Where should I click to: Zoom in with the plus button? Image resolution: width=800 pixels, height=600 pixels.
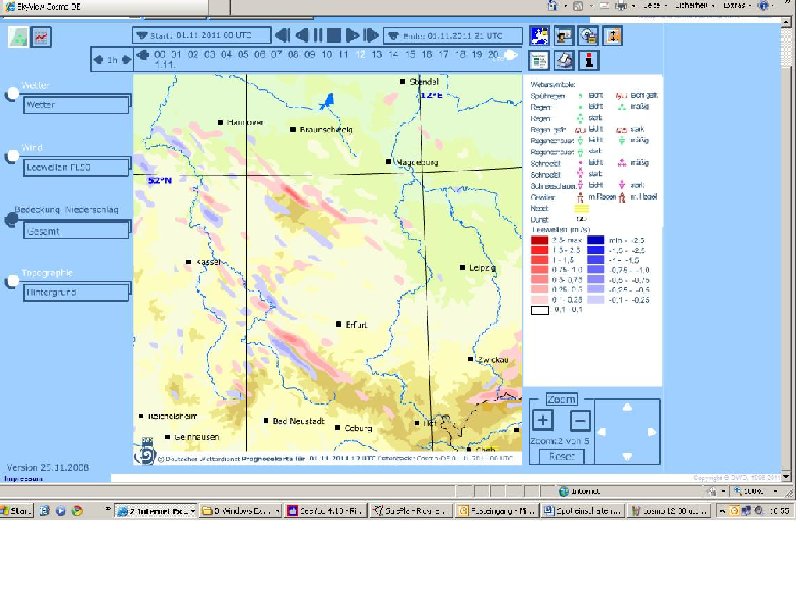[542, 420]
